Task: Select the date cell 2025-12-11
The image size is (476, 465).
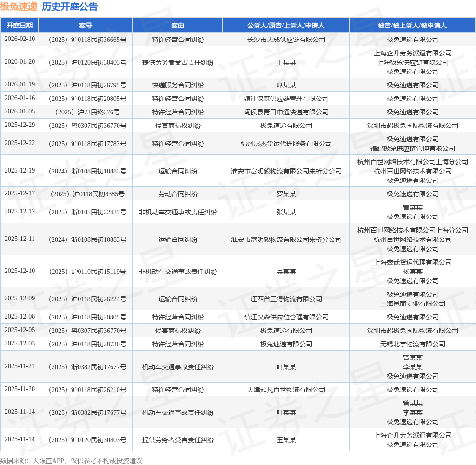Action: click(20, 239)
